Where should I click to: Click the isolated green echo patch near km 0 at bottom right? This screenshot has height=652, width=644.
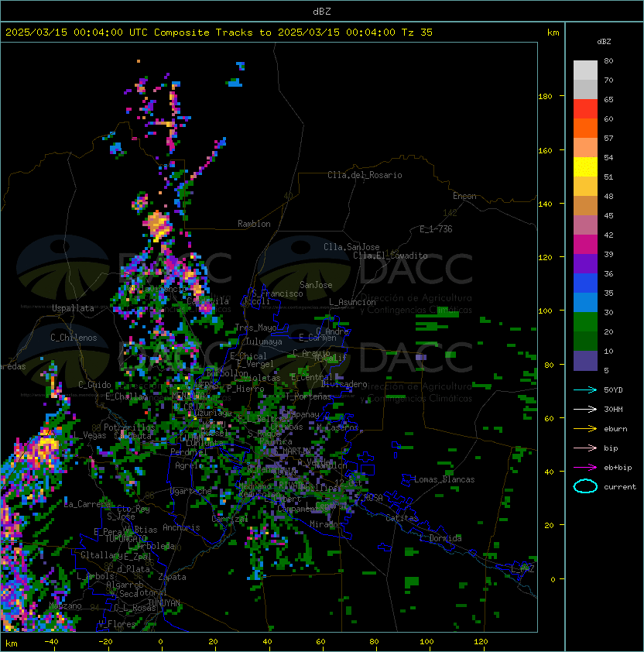412,582
